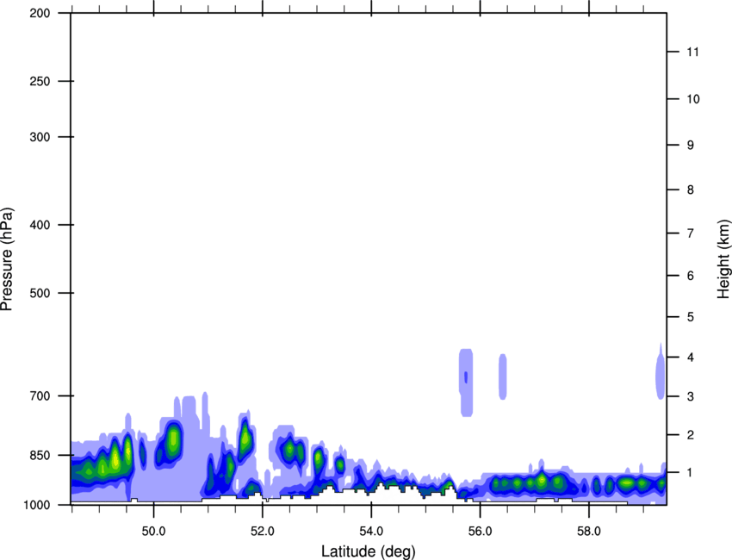This screenshot has height=560, width=732.
Task: Pick the 11 km height label
Action: [x=693, y=52]
